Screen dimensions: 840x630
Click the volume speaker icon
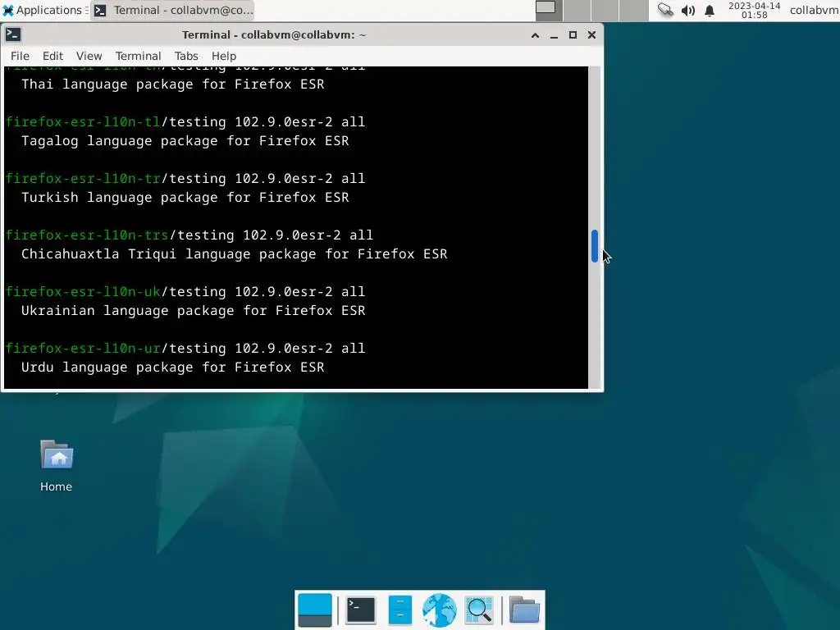click(x=688, y=10)
